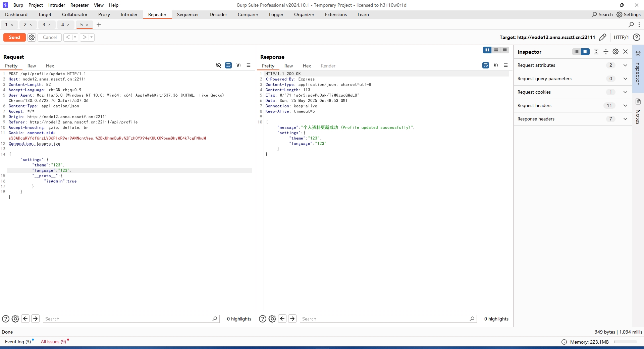Switch Request view to Raw
Viewport: 644px width, 349px height.
[x=32, y=66]
